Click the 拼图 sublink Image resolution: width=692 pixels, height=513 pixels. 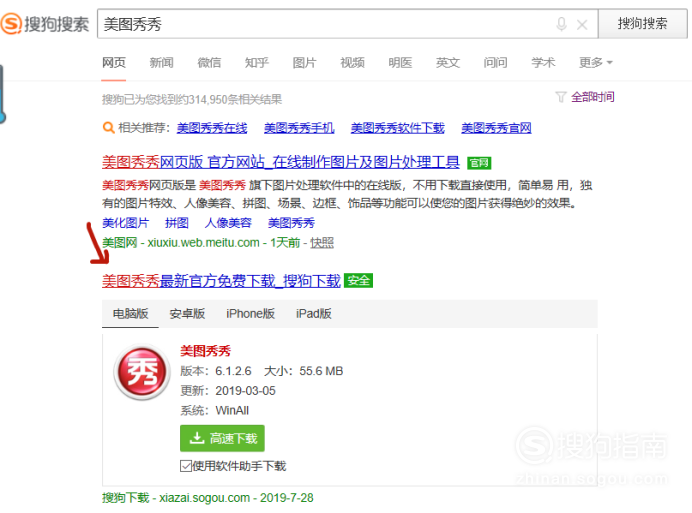(x=177, y=223)
